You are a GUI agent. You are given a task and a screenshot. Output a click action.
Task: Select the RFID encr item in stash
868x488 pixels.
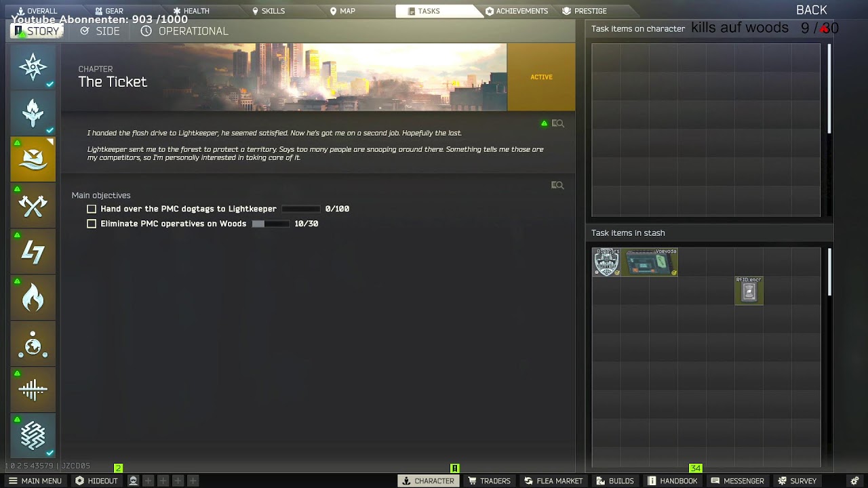coord(749,291)
